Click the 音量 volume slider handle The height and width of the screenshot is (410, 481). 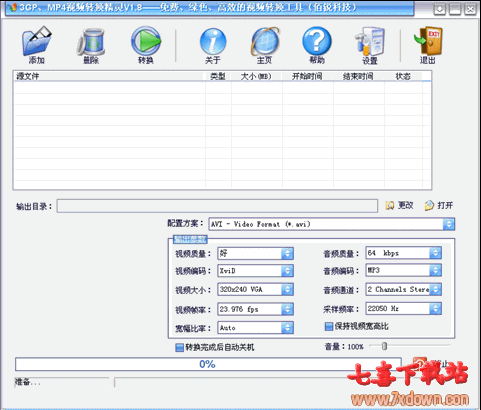[384, 346]
